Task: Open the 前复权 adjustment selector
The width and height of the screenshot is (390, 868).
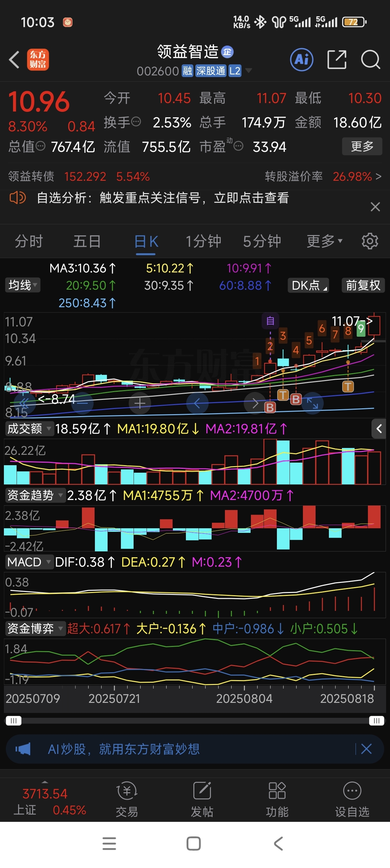Action: [x=363, y=285]
